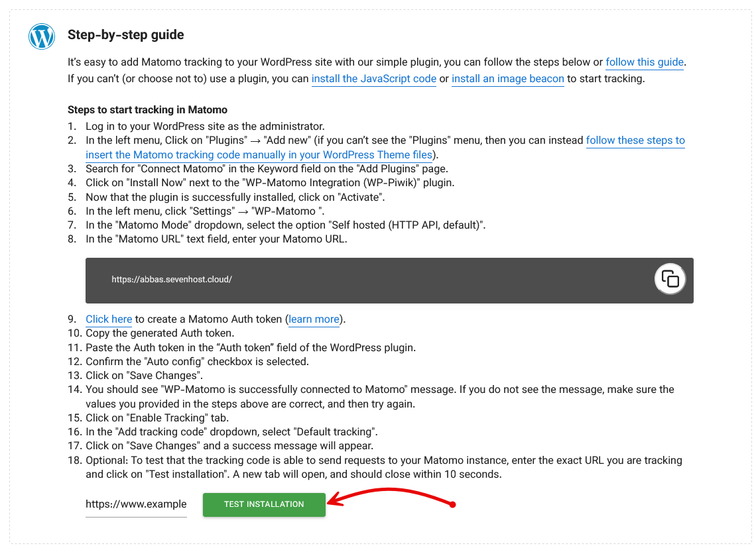Click 'Click here' to create Auth token
The height and width of the screenshot is (548, 756).
coord(109,319)
